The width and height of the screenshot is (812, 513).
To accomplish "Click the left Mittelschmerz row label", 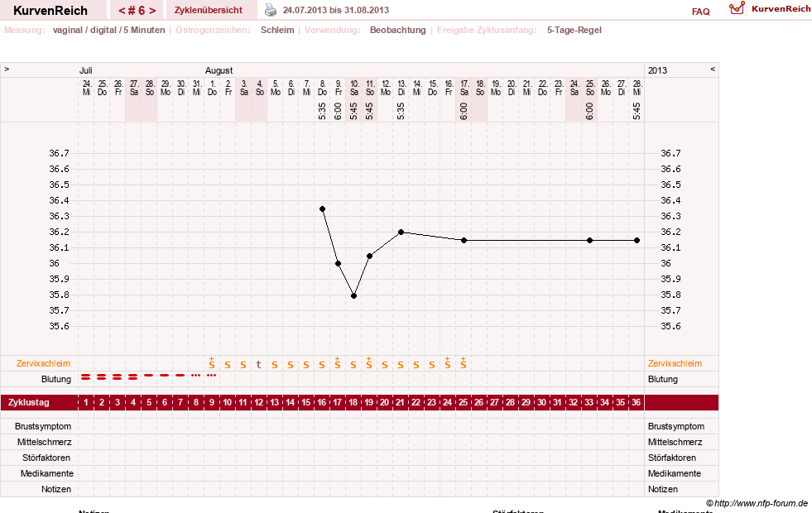I will pos(44,442).
